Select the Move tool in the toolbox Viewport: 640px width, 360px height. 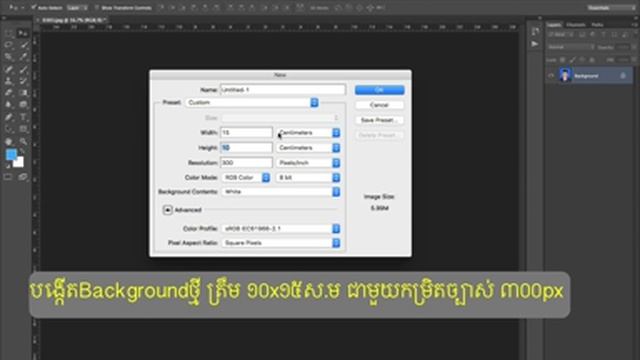23,33
